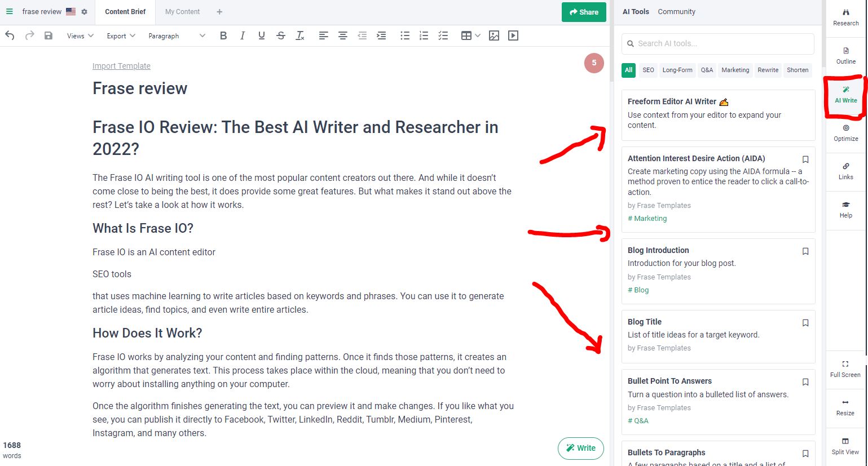868x466 pixels.
Task: Filter AI tools by Rewrite
Action: pos(768,70)
